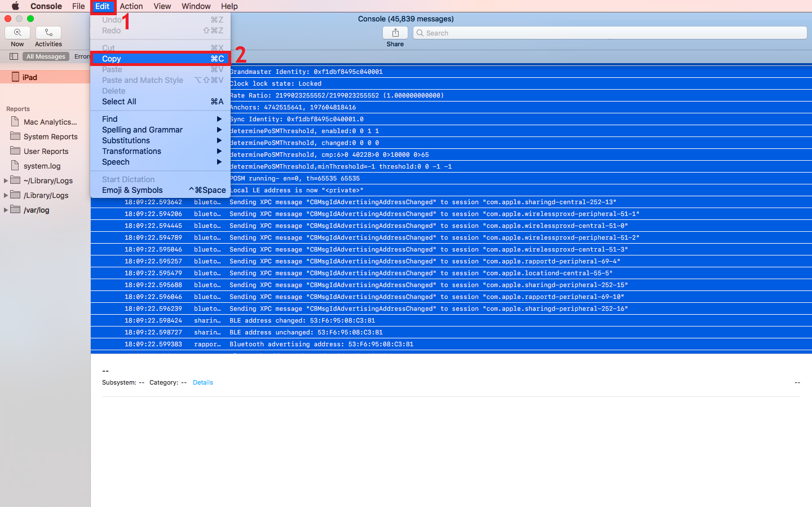
Task: Choose Copy from the Edit menu
Action: (160, 59)
